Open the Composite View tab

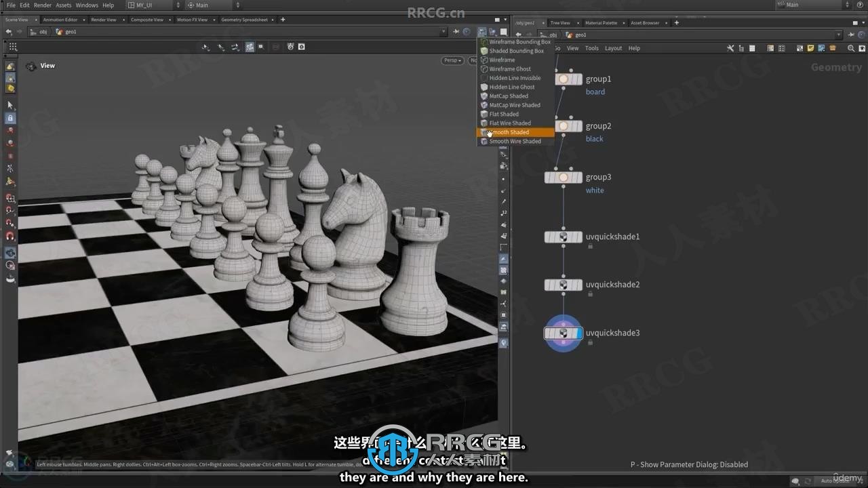pos(147,20)
